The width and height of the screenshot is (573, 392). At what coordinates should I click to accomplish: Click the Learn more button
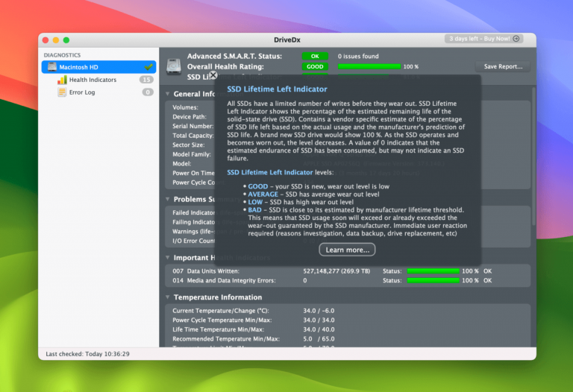coord(347,250)
